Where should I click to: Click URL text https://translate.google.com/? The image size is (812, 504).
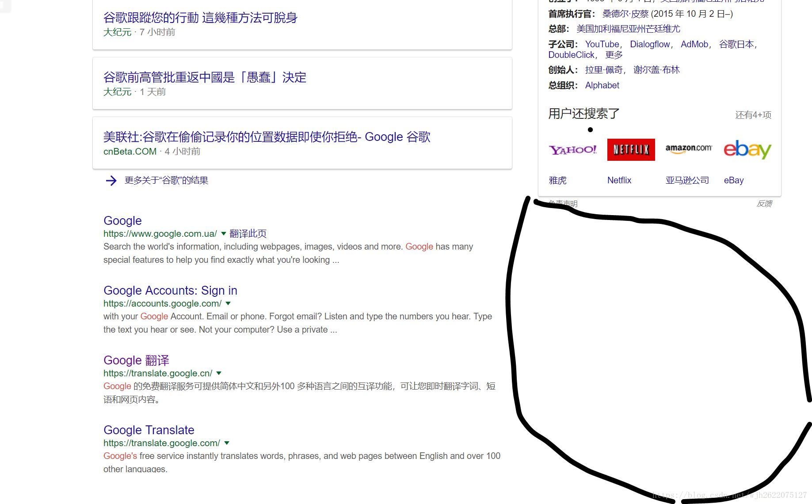coord(162,443)
